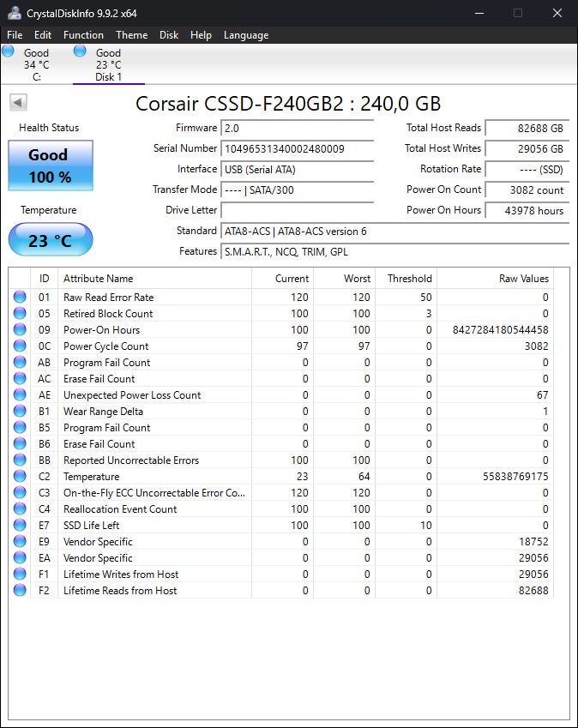
Task: Click the Threshold column header
Action: (x=406, y=278)
